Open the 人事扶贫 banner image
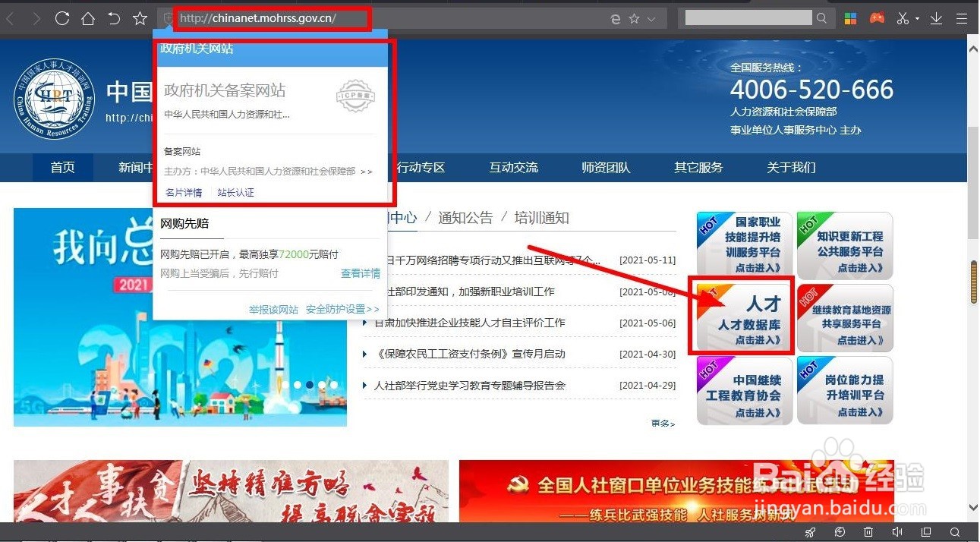The width and height of the screenshot is (980, 542). (231, 491)
